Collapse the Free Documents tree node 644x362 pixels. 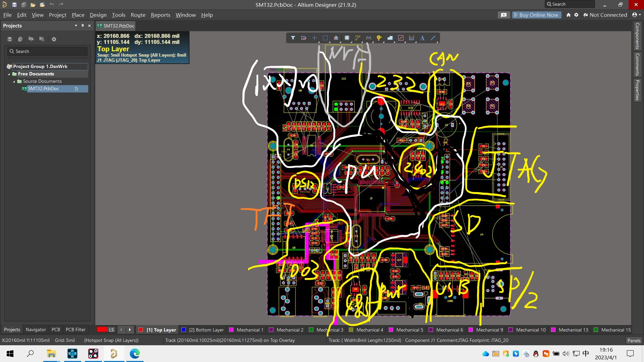[x=9, y=74]
